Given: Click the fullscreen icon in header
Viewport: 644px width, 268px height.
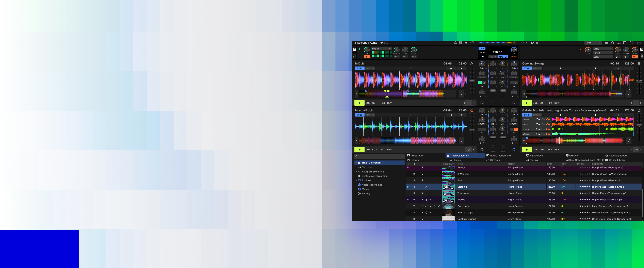Looking at the screenshot, I should click(631, 43).
